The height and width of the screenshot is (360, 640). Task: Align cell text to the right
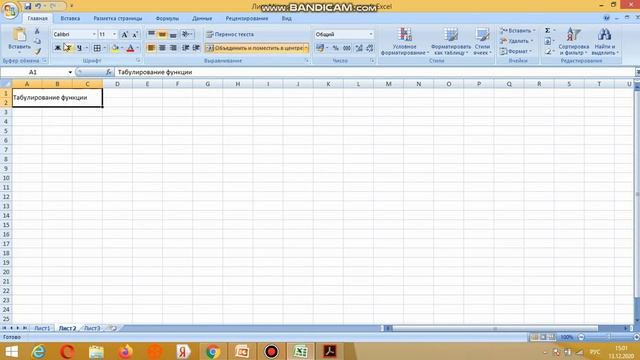point(173,48)
